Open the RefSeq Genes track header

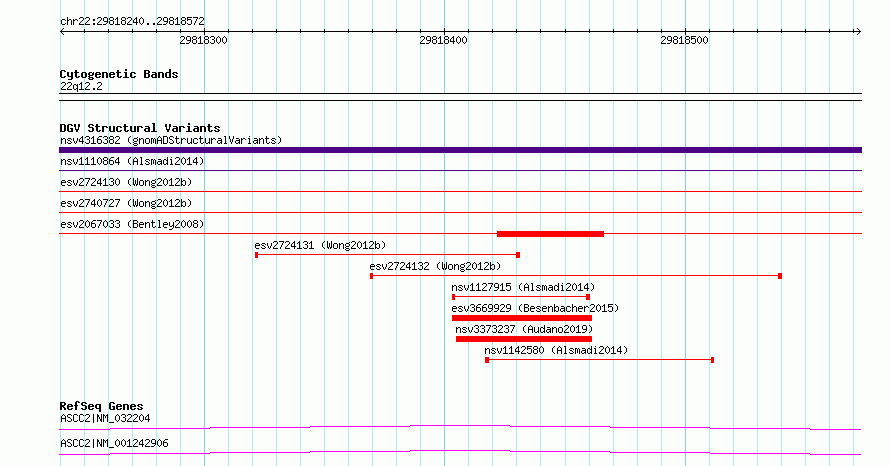pyautogui.click(x=102, y=406)
